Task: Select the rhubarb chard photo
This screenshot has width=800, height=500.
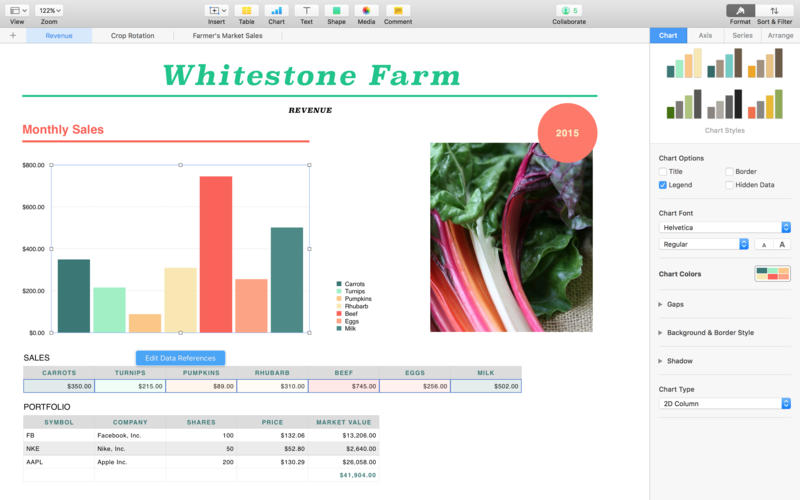Action: 511,238
